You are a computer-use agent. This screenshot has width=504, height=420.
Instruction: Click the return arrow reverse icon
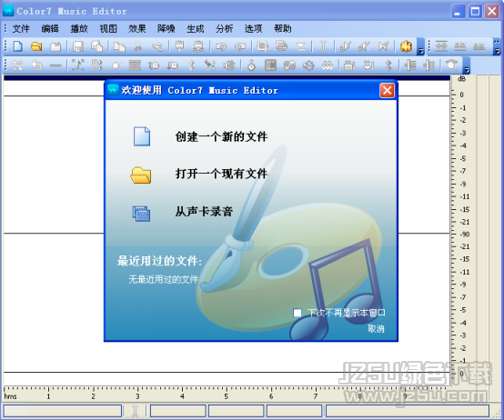(x=36, y=65)
